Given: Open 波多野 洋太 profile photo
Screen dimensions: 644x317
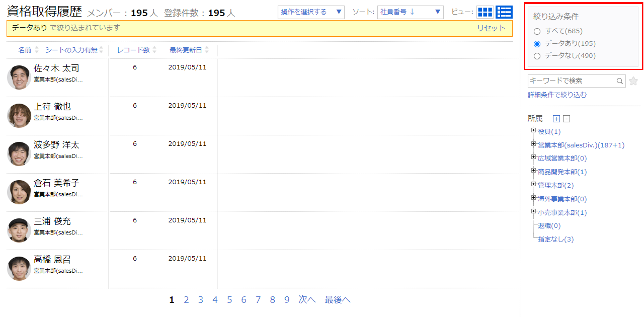Looking at the screenshot, I should (19, 154).
